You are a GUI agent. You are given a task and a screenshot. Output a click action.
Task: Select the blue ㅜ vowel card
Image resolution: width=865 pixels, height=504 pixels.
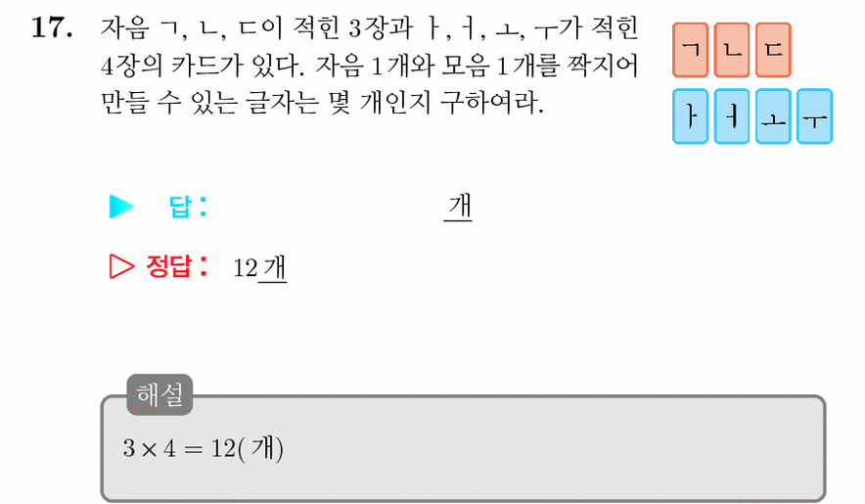click(x=815, y=116)
